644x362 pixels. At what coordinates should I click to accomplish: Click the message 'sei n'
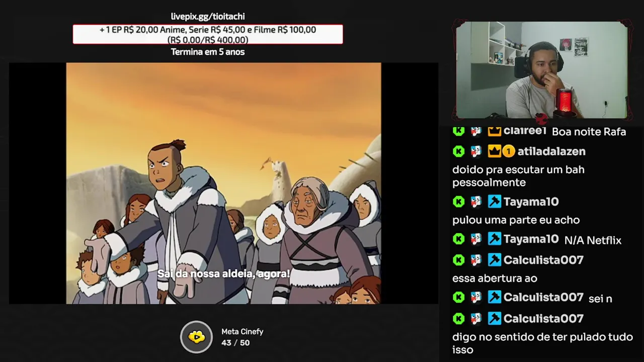(x=600, y=299)
